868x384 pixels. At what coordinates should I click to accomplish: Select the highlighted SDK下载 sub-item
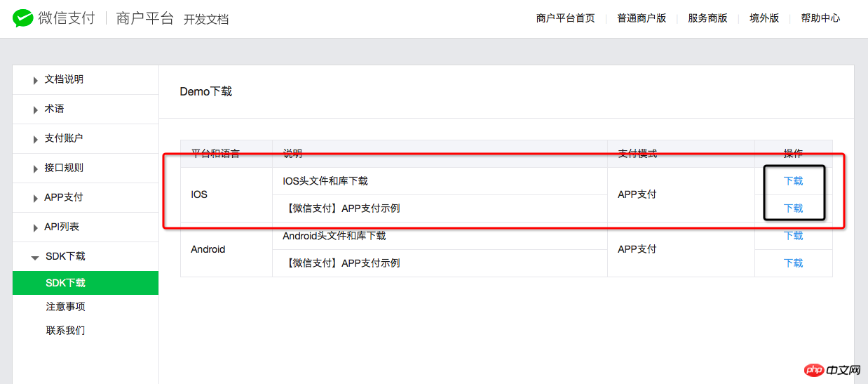click(86, 283)
